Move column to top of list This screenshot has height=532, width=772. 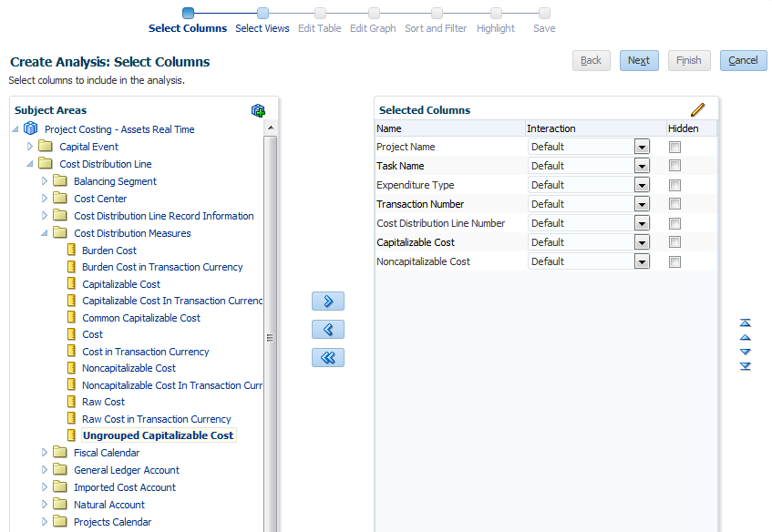(746, 322)
